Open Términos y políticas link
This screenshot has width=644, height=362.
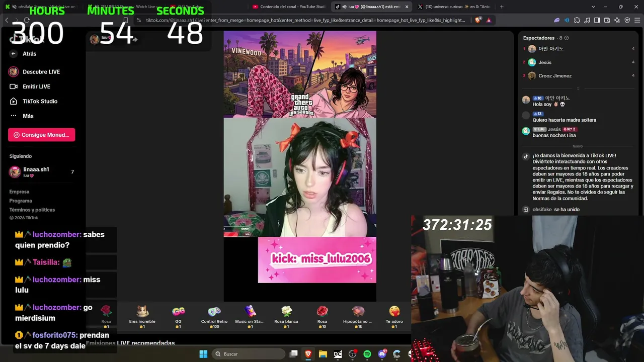click(32, 210)
